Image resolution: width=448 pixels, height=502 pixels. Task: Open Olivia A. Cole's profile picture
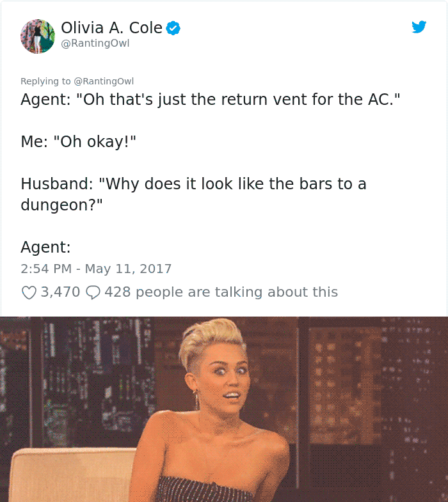[38, 36]
